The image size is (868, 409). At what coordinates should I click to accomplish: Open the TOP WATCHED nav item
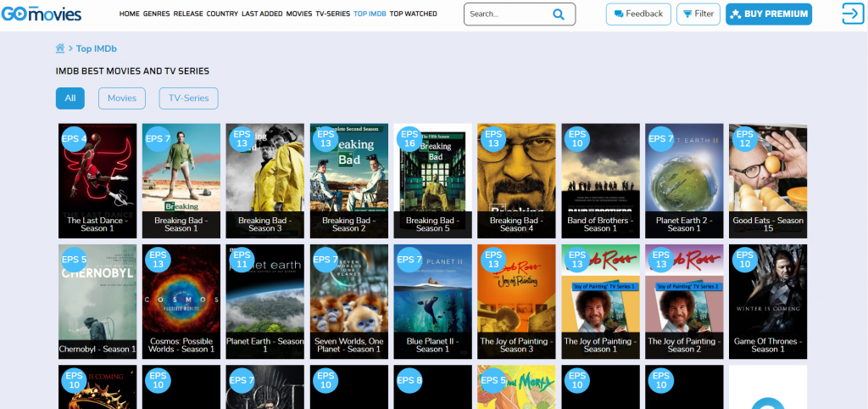pos(414,14)
